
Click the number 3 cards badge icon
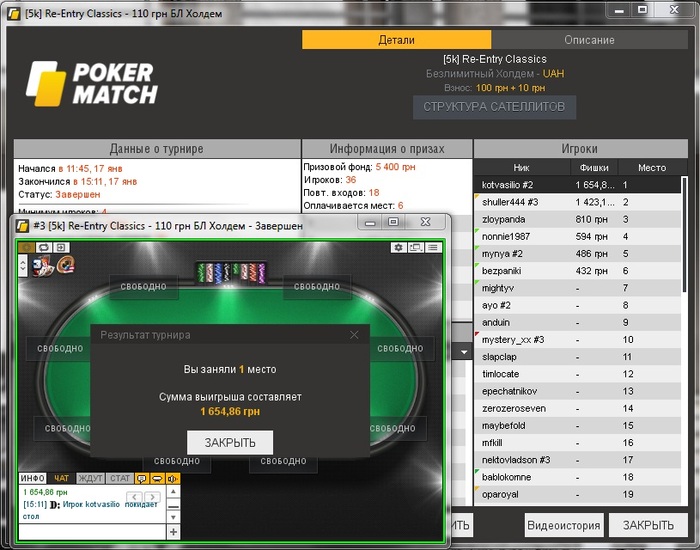(x=43, y=266)
